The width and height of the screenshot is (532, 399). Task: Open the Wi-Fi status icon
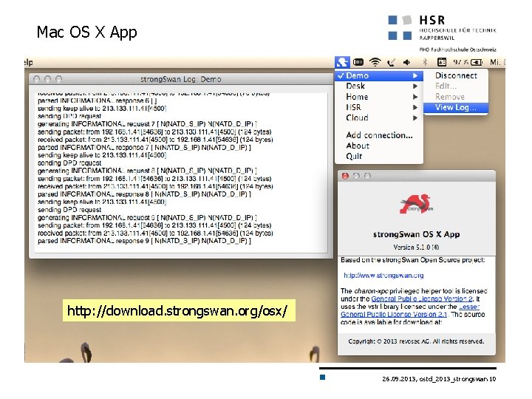tap(375, 62)
